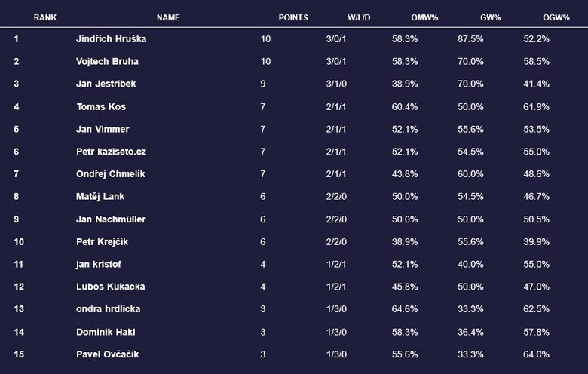Click the name Jan Jestribek
Viewport: 588px width, 374px height.
point(106,84)
